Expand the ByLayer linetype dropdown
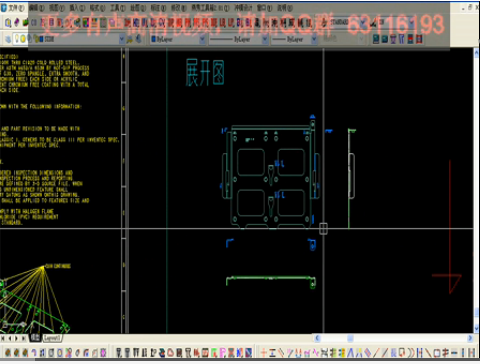This screenshot has width=480, height=364. coord(265,39)
